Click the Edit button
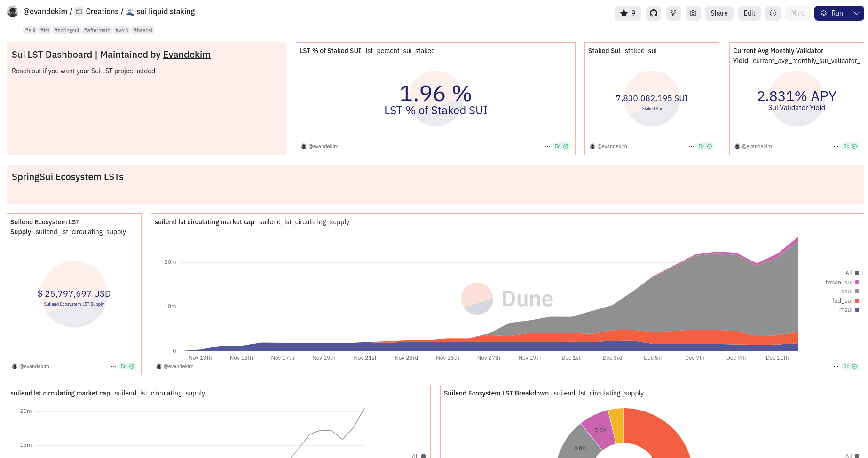 pyautogui.click(x=750, y=13)
